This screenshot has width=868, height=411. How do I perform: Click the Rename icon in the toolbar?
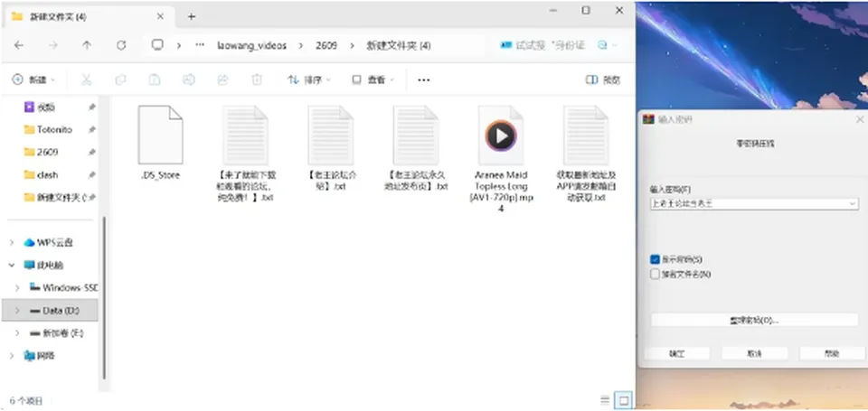point(189,79)
